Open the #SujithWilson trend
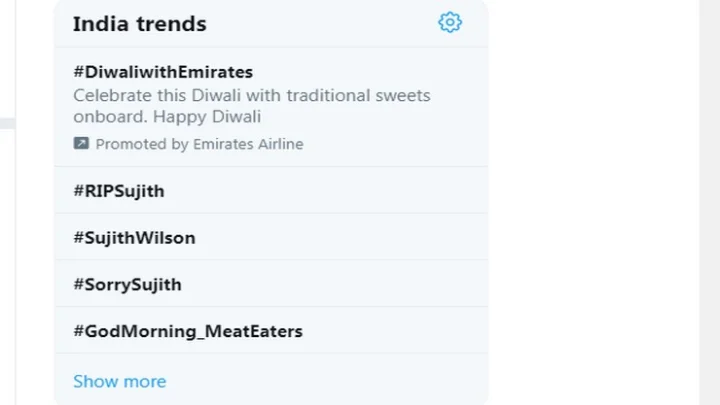720x405 pixels. 134,238
